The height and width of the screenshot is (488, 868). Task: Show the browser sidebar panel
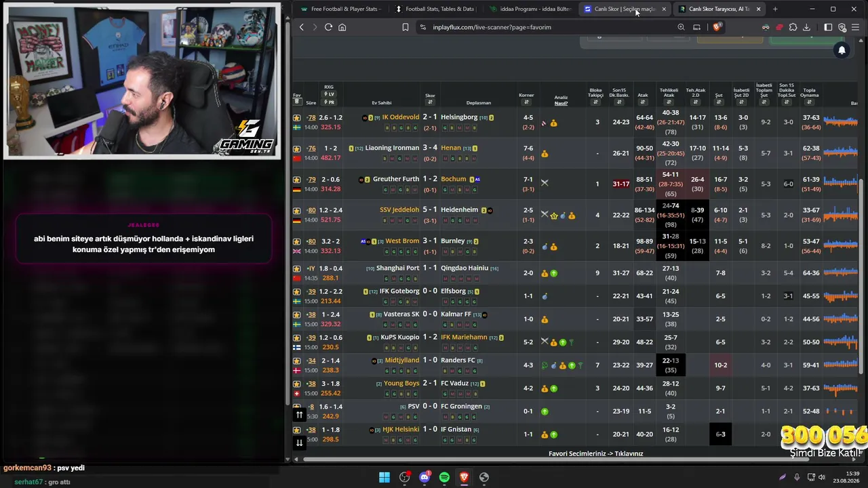tap(828, 27)
